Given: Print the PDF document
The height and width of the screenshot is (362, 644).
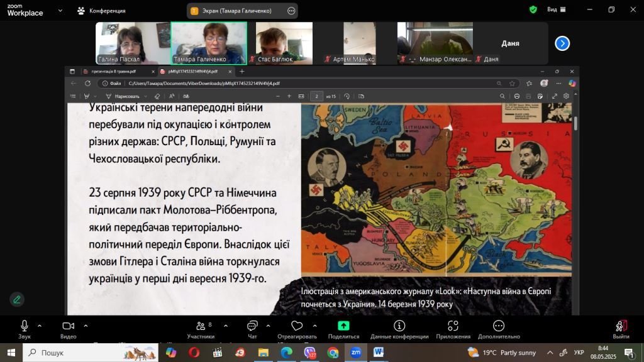Looking at the screenshot, I should (517, 96).
